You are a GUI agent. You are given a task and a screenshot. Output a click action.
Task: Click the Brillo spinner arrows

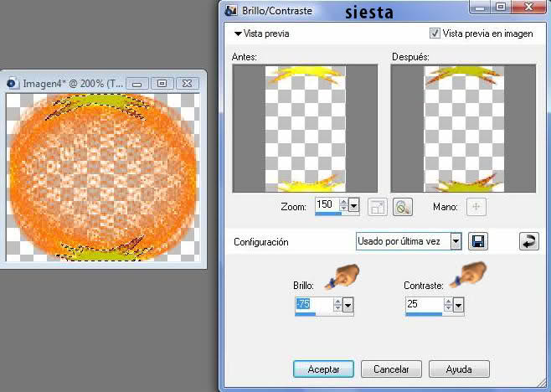(337, 305)
